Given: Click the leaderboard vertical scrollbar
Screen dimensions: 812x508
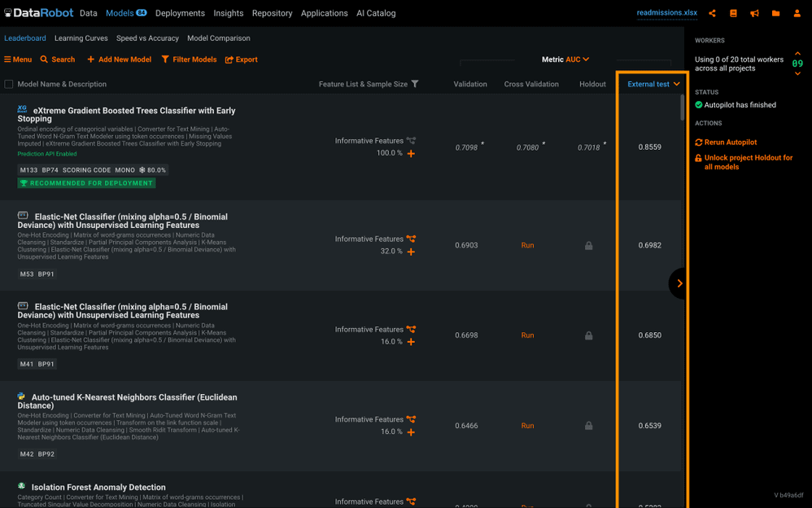Looking at the screenshot, I should point(682,107).
